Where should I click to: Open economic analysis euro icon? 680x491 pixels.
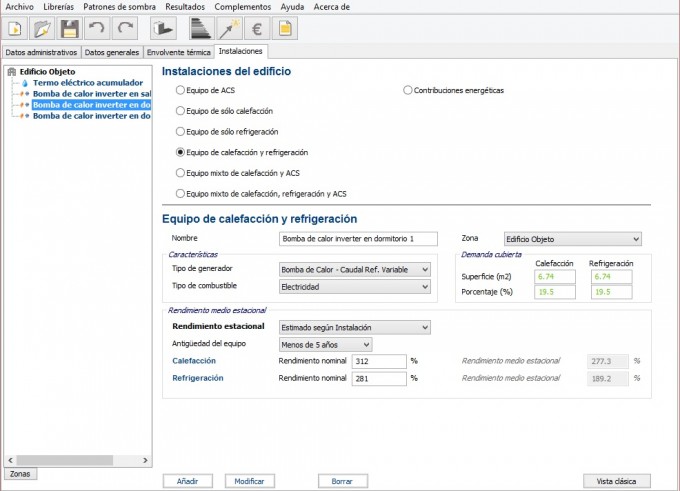[256, 29]
